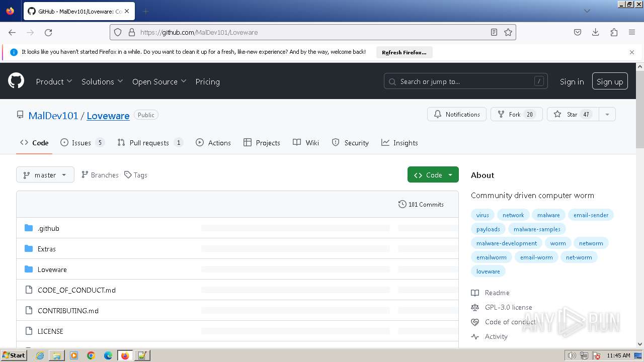Click the GitHub logo icon
This screenshot has height=362, width=644.
16,81
